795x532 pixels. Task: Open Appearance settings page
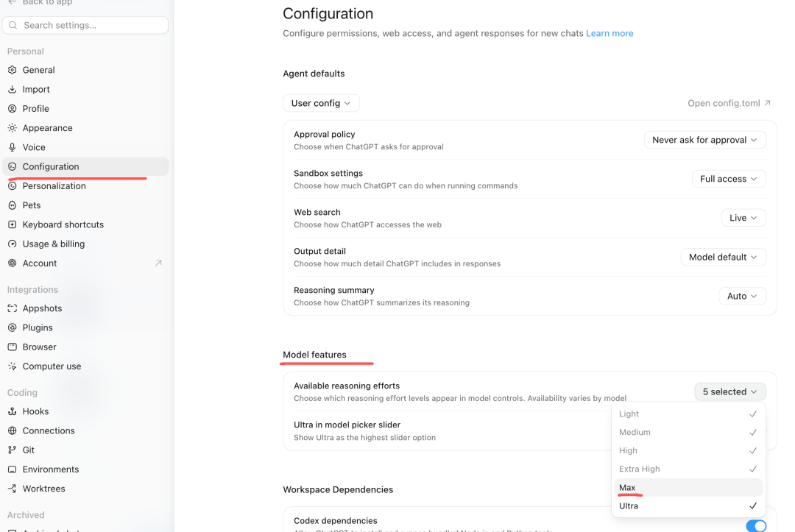[x=85, y=128]
